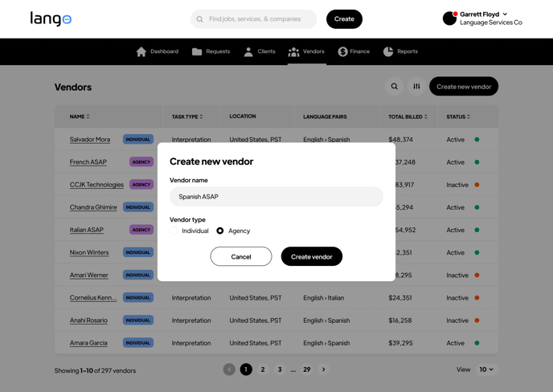The image size is (553, 392).
Task: Switch to the Requests tab
Action: (211, 51)
